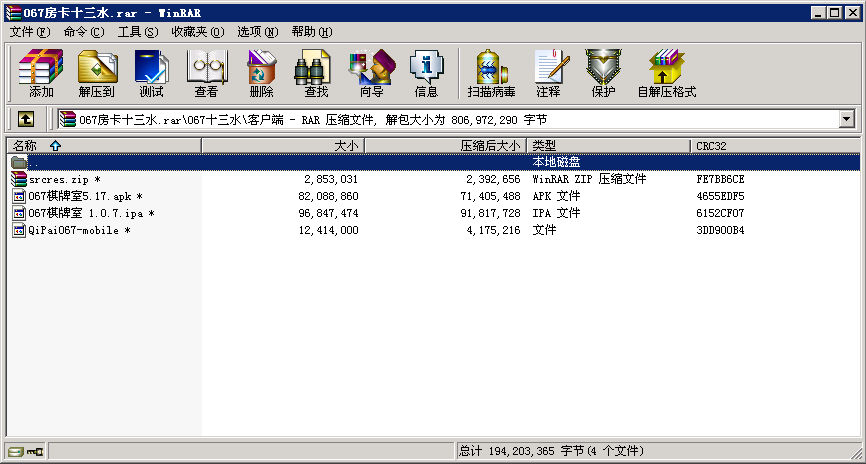
Task: Click the SFX (自解压格式) icon
Action: tap(666, 74)
